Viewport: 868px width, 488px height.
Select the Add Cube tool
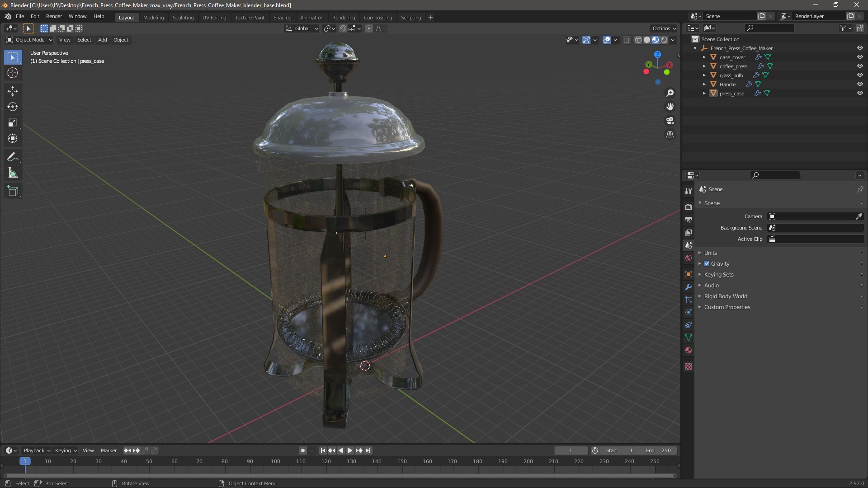pyautogui.click(x=13, y=192)
